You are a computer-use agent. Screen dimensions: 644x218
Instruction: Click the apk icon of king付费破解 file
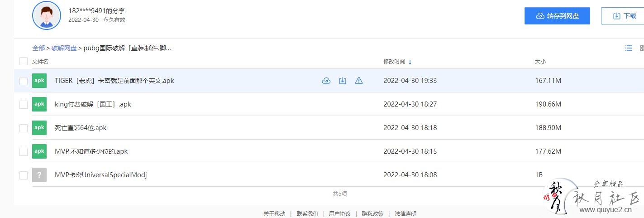pos(39,104)
